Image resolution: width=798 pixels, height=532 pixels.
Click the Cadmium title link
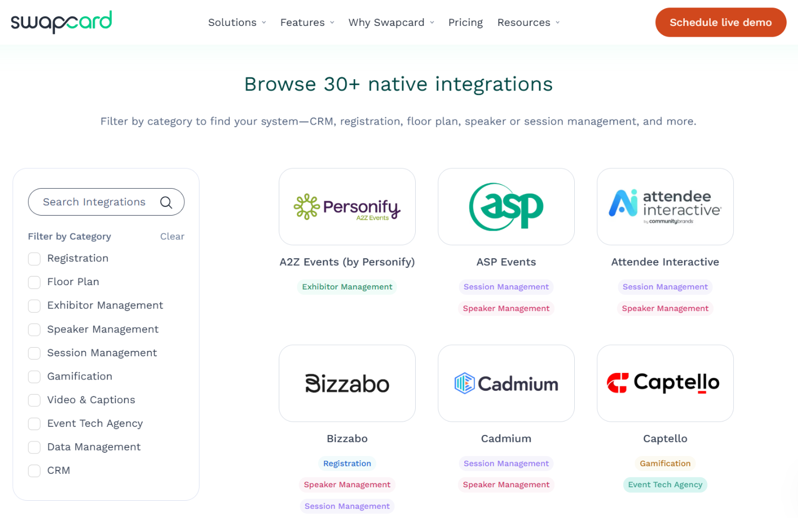(x=506, y=439)
